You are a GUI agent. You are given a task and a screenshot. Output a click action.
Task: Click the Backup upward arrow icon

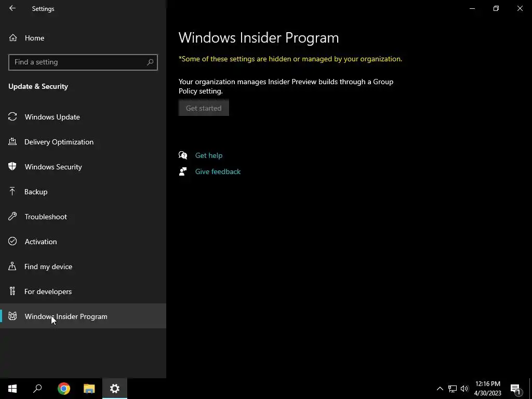(12, 191)
